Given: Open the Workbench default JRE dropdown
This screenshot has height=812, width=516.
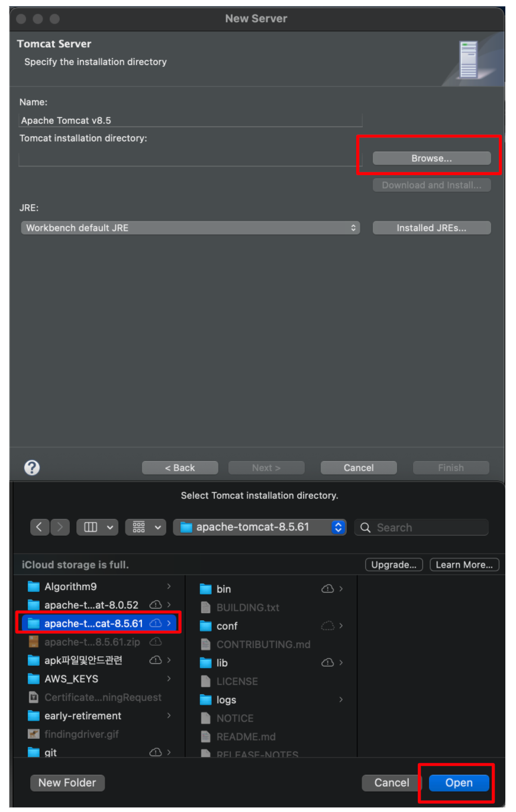Looking at the screenshot, I should pyautogui.click(x=191, y=228).
